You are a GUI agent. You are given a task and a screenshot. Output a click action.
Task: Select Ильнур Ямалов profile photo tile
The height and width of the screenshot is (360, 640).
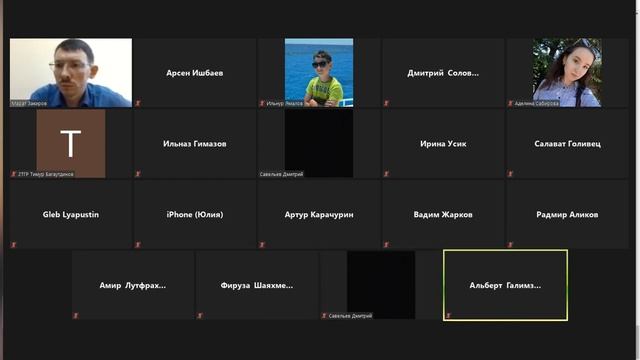[x=319, y=73]
